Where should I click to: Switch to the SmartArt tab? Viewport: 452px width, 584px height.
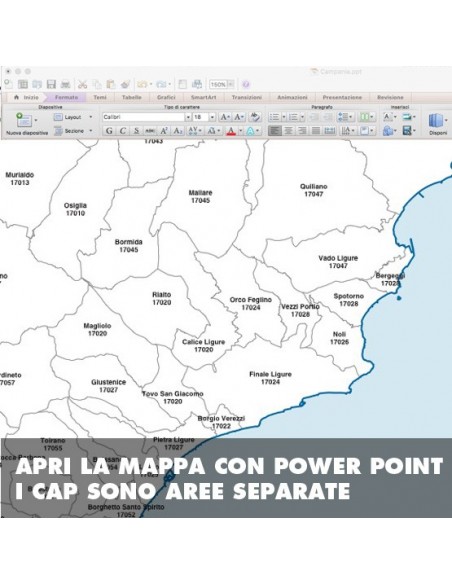click(204, 98)
